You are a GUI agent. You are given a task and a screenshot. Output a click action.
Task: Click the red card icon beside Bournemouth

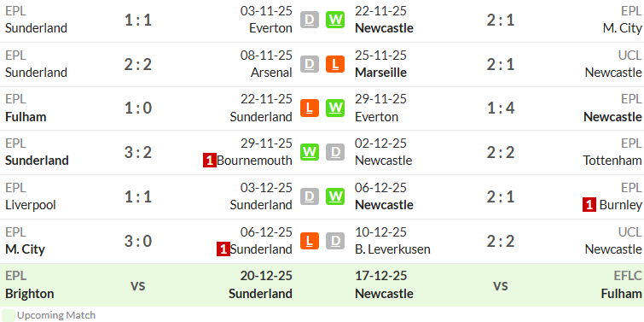(x=210, y=161)
